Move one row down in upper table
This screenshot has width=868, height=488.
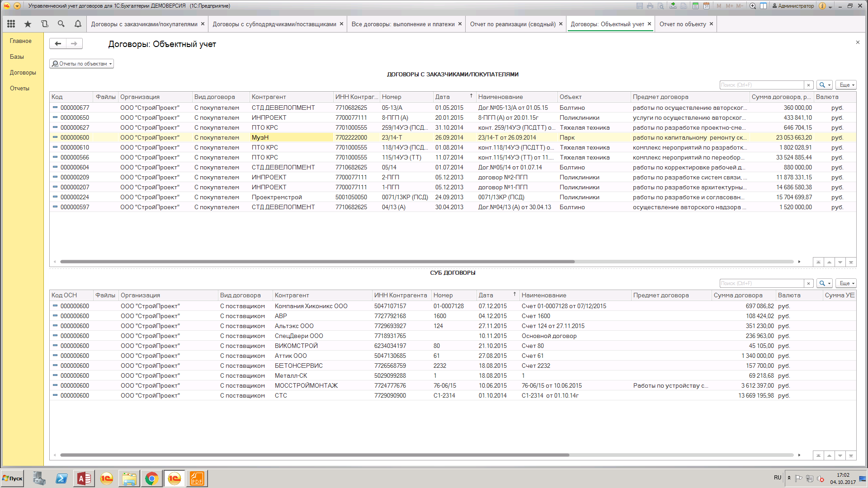(x=840, y=262)
